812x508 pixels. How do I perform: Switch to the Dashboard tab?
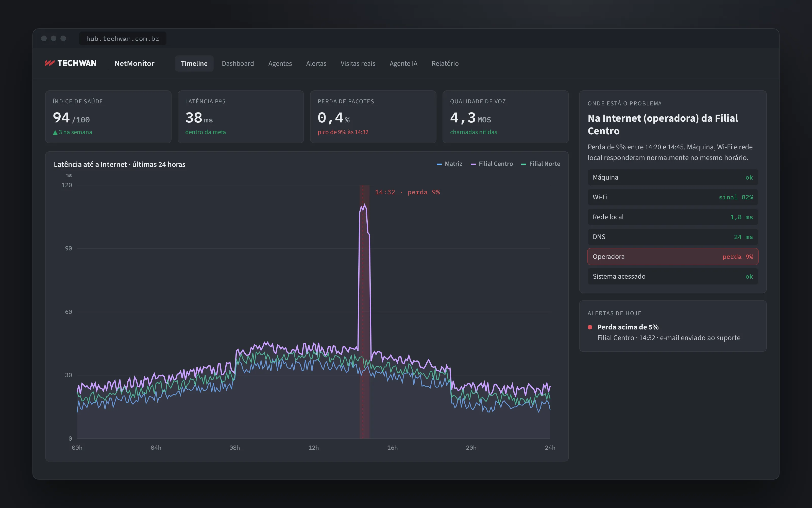238,63
